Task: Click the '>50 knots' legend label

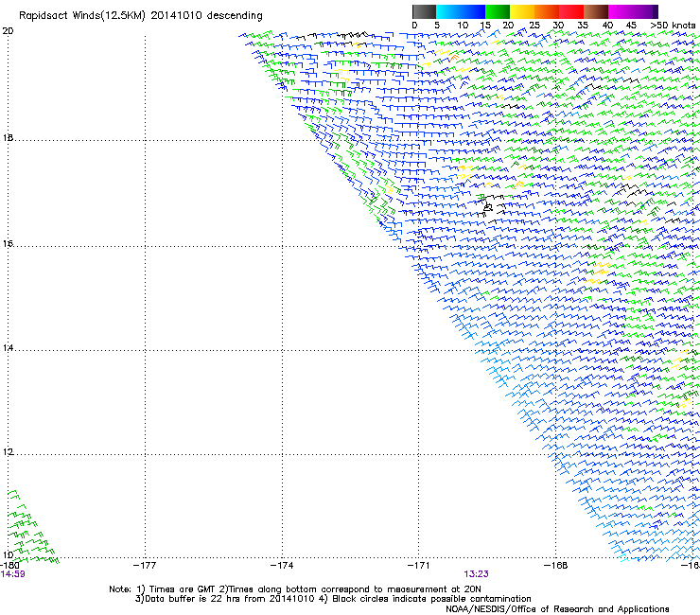Action: tap(674, 26)
